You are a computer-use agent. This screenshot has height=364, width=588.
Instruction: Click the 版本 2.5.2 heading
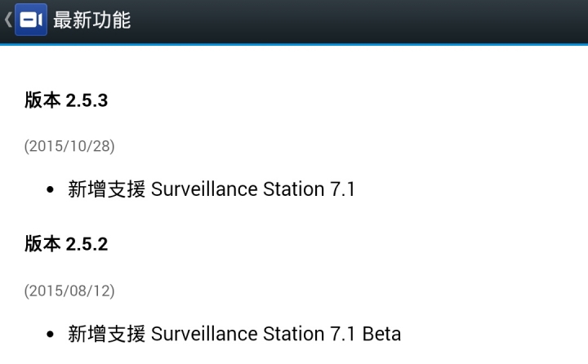click(x=66, y=244)
